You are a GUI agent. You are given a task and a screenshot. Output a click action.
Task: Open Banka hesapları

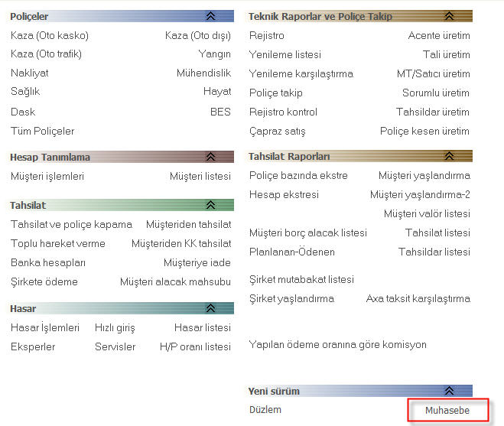pyautogui.click(x=48, y=262)
